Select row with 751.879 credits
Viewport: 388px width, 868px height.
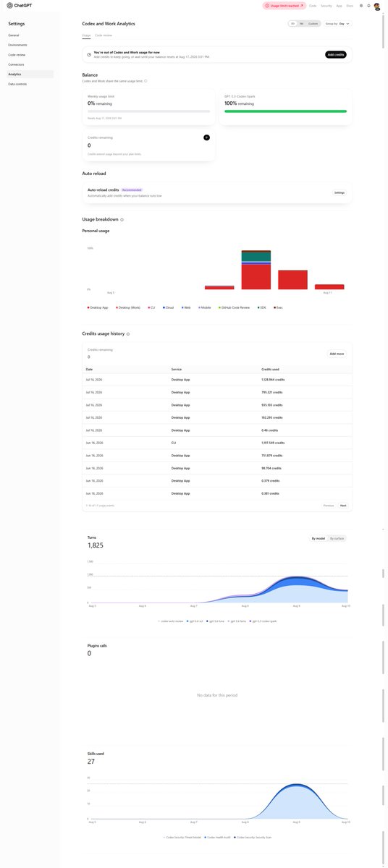[217, 456]
